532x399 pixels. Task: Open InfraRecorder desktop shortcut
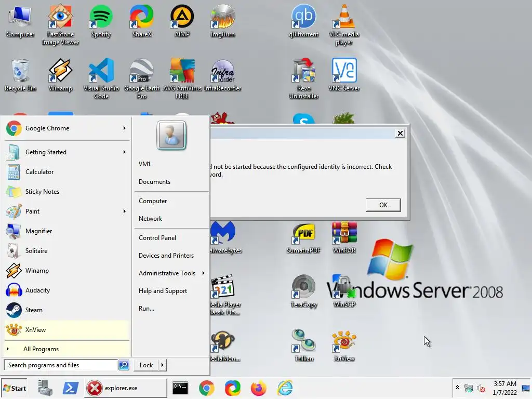click(x=222, y=75)
